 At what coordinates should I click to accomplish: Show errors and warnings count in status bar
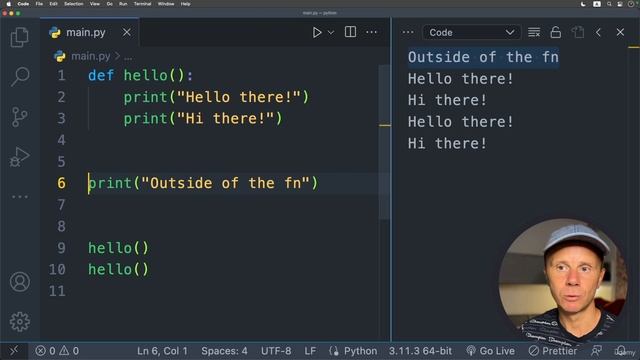[x=57, y=351]
